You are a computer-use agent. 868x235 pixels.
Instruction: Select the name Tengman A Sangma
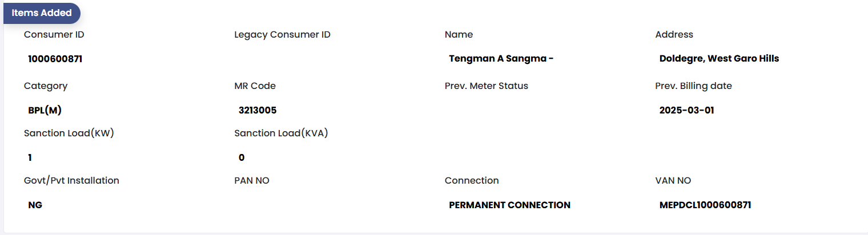tap(501, 59)
